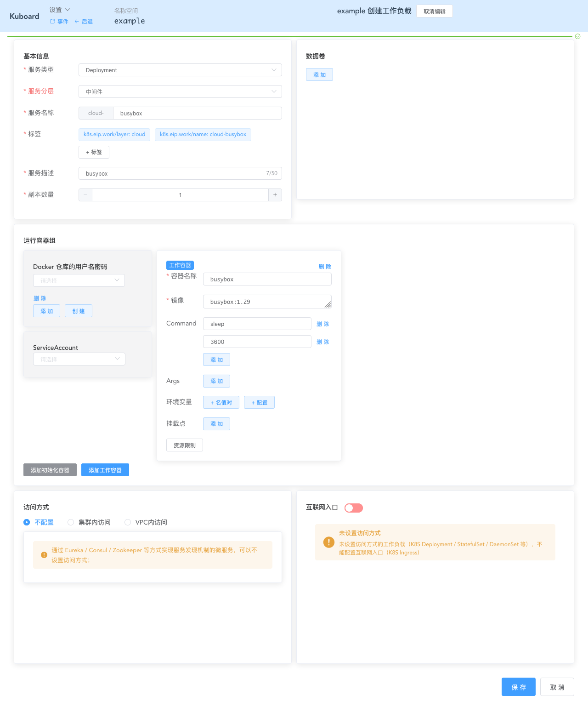Enable the 互联网入口 toggle switch

pyautogui.click(x=353, y=508)
